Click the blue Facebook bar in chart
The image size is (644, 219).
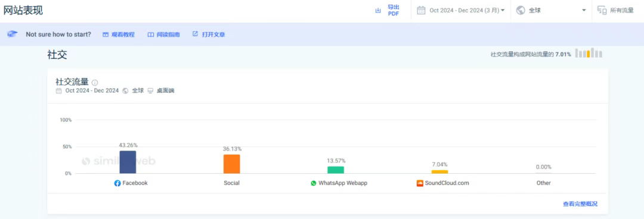(128, 162)
